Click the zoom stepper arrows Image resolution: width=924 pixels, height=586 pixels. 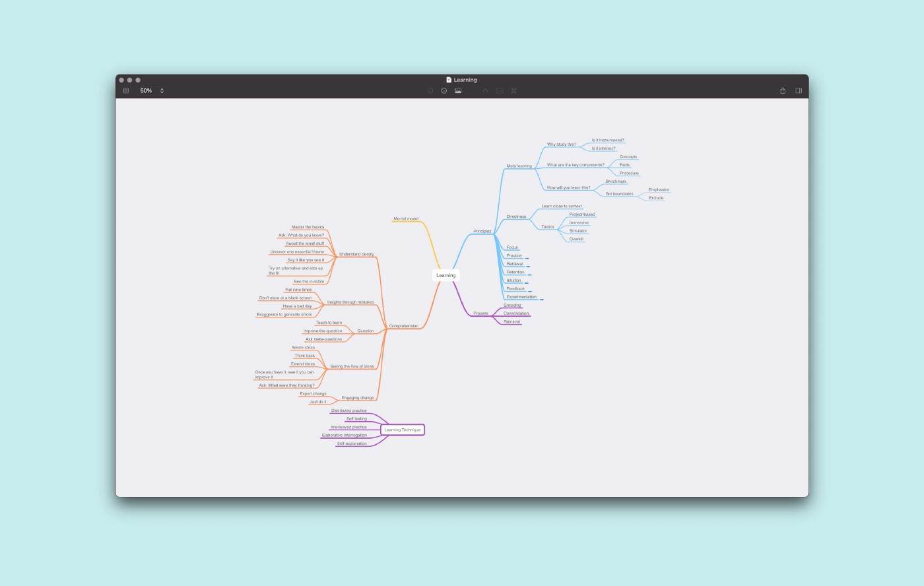pos(162,90)
